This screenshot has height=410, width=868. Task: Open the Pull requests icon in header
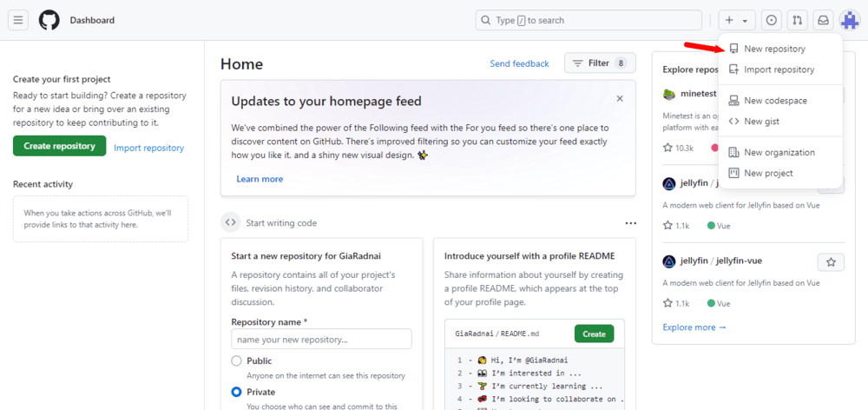coord(798,20)
